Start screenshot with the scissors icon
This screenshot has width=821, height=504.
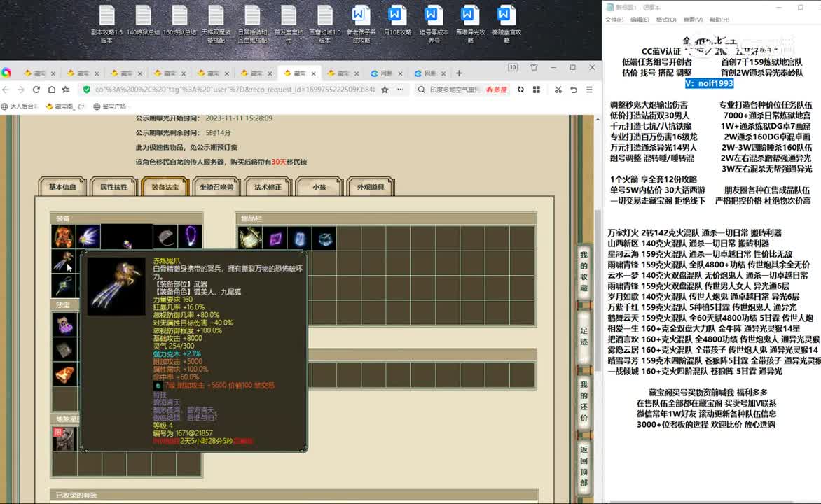point(558,90)
